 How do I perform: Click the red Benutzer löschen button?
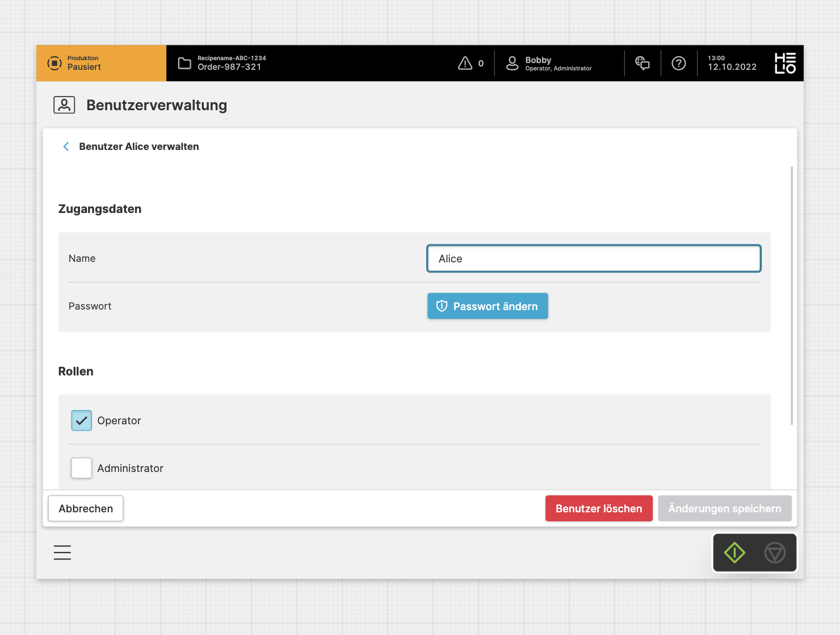coord(599,508)
